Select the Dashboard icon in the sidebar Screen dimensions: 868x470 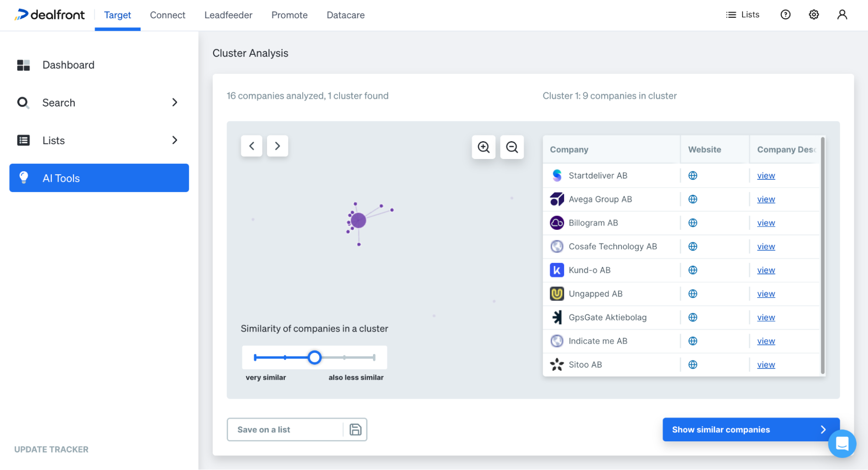pos(23,65)
